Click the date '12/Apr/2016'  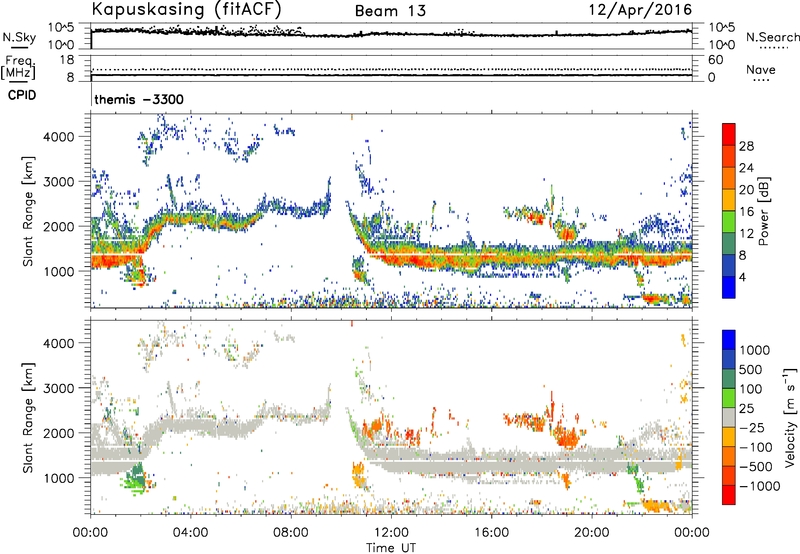[640, 10]
